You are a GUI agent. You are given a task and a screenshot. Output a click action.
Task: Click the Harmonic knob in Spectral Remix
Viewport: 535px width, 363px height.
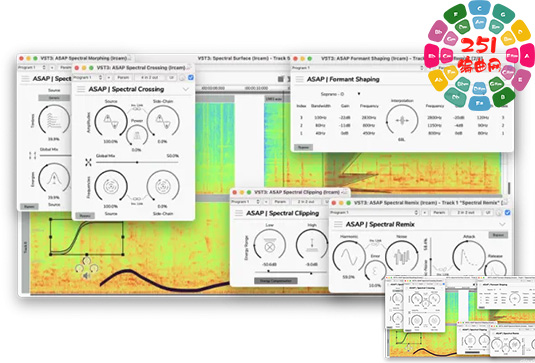pos(349,257)
